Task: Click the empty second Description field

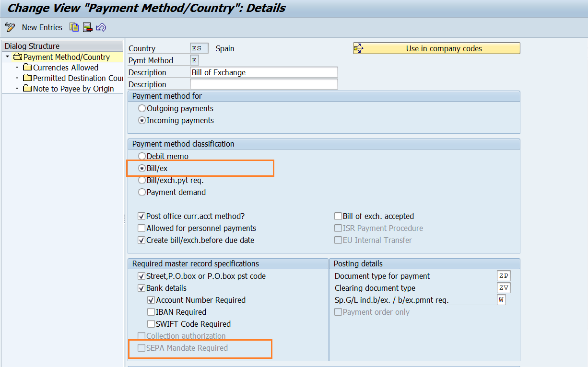Action: (x=264, y=84)
